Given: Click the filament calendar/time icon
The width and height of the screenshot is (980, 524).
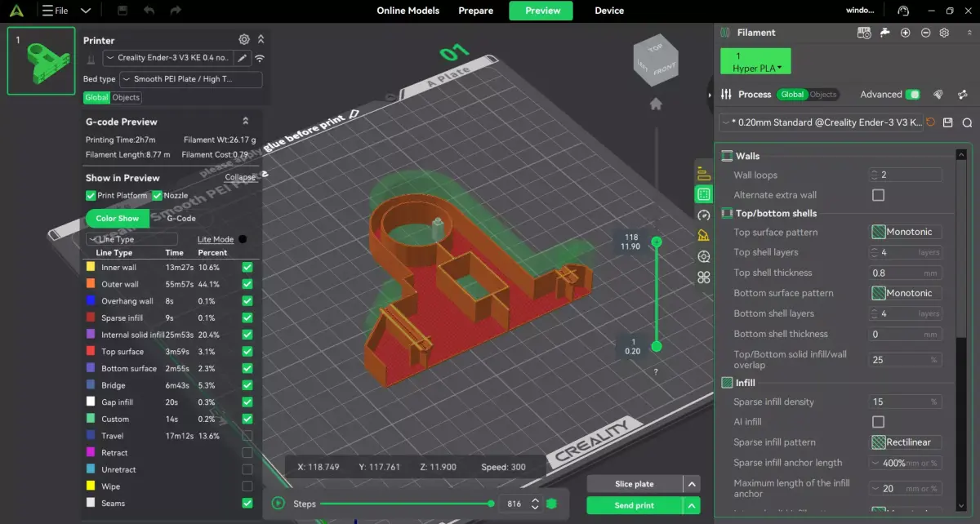Looking at the screenshot, I should coord(864,33).
